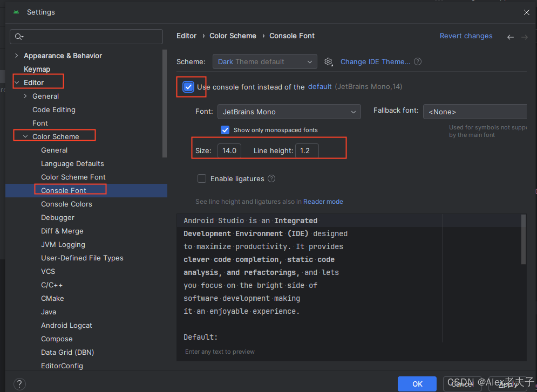
Task: Click the settings tree scrollbar
Action: 165,104
